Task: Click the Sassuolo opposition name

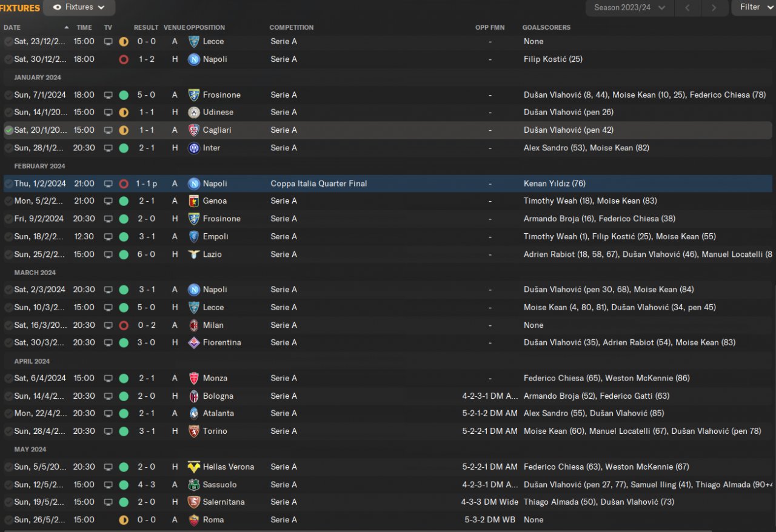Action: 220,485
